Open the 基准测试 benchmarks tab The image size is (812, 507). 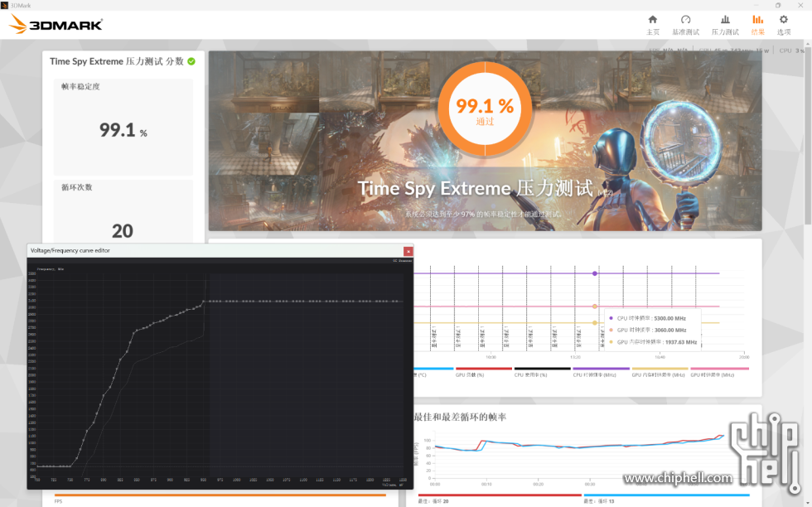point(686,25)
